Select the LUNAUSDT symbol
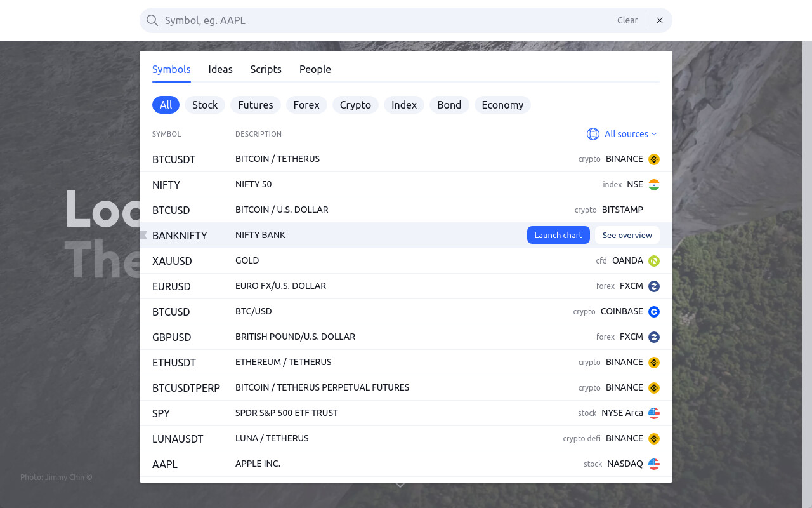Image resolution: width=812 pixels, height=508 pixels. (x=178, y=439)
